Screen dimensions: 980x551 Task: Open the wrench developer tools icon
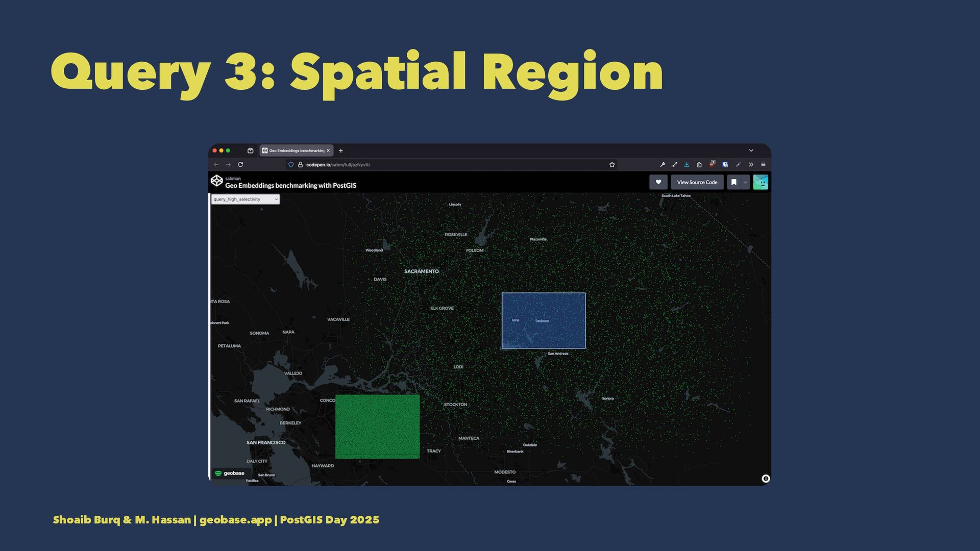(663, 165)
